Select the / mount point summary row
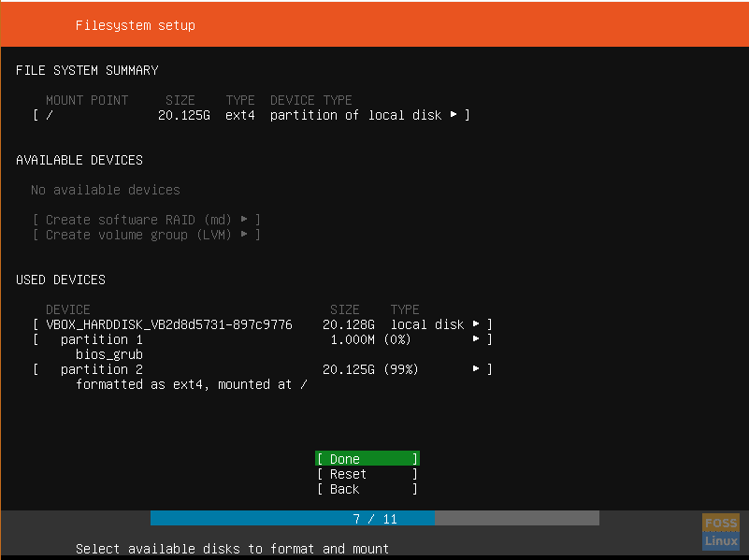749x560 pixels. tap(252, 115)
